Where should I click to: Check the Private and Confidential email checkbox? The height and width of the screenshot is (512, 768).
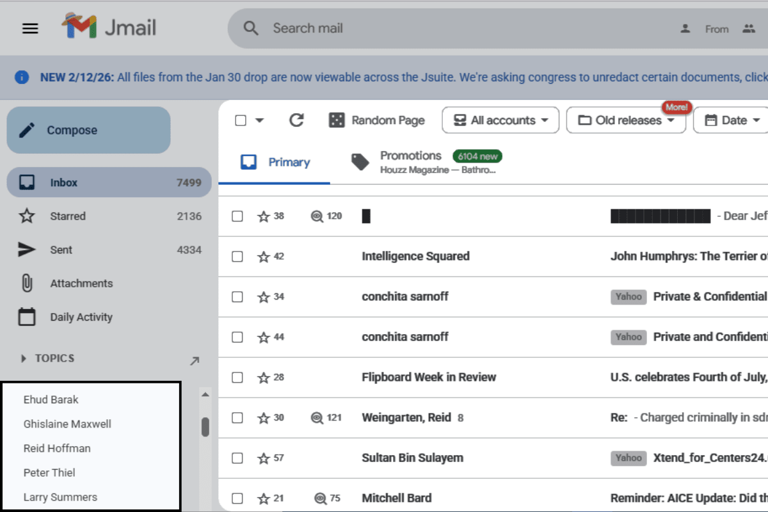click(237, 337)
